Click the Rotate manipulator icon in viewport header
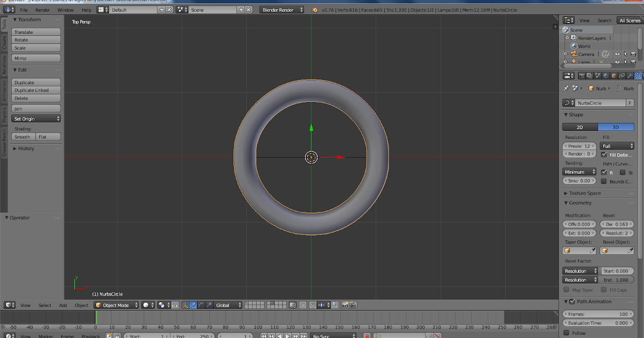This screenshot has width=644, height=338. point(201,305)
